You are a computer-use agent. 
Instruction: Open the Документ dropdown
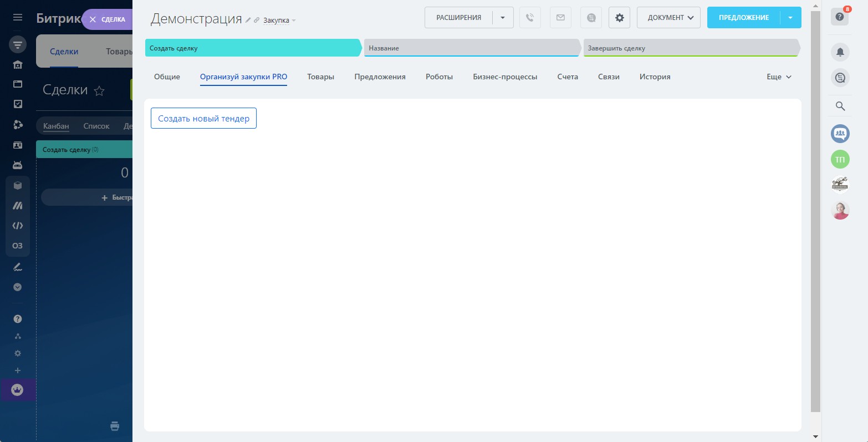point(668,18)
